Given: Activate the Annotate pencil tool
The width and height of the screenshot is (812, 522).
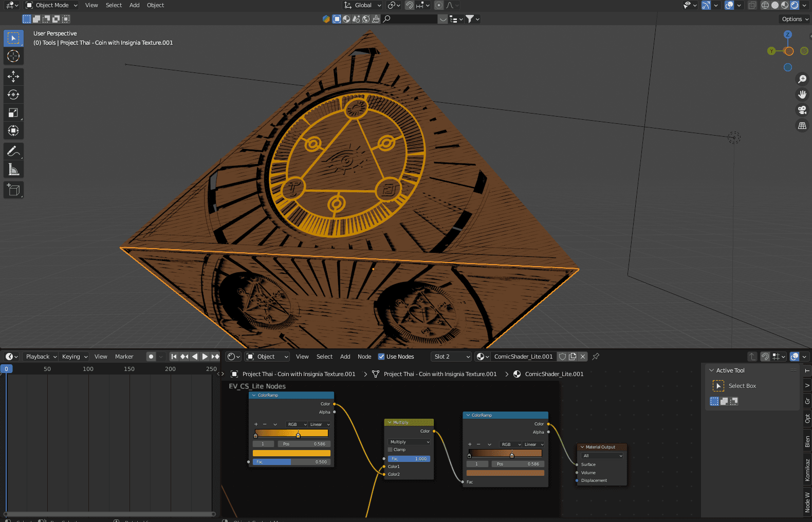Looking at the screenshot, I should tap(13, 151).
